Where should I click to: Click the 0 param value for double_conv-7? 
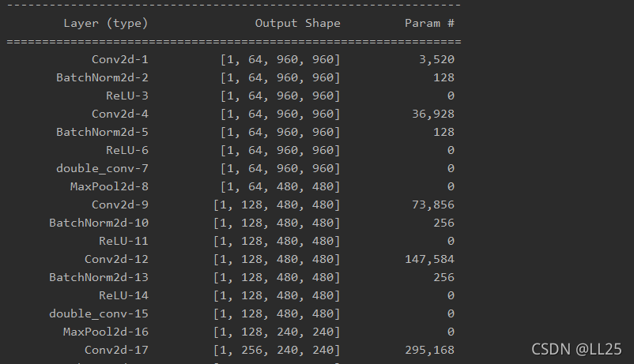coord(451,168)
